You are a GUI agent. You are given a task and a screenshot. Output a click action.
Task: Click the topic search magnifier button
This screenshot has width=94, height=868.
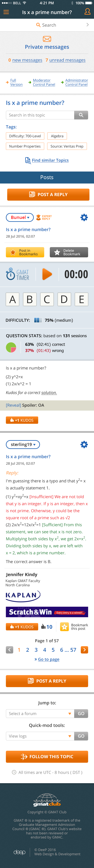tap(81, 115)
